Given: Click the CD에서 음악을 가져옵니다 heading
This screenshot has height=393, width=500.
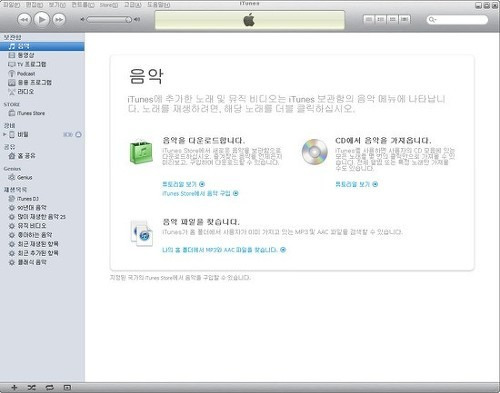Looking at the screenshot, I should tap(383, 140).
